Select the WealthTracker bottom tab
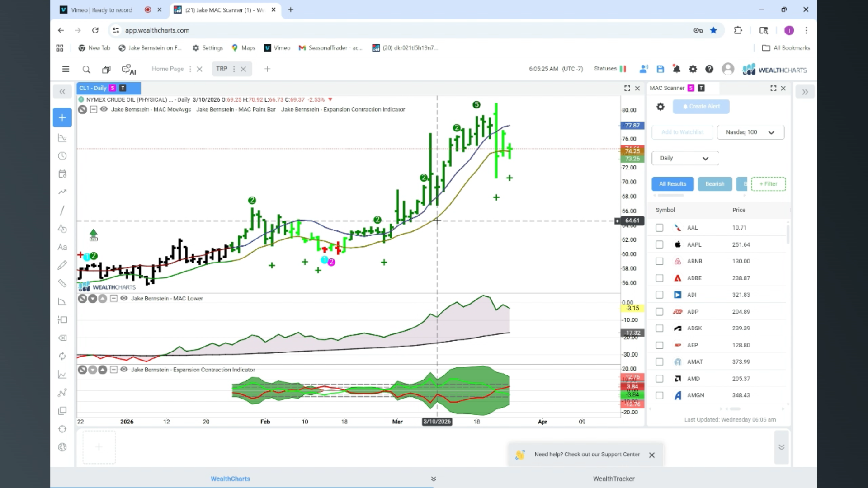The image size is (868, 488). click(x=613, y=479)
